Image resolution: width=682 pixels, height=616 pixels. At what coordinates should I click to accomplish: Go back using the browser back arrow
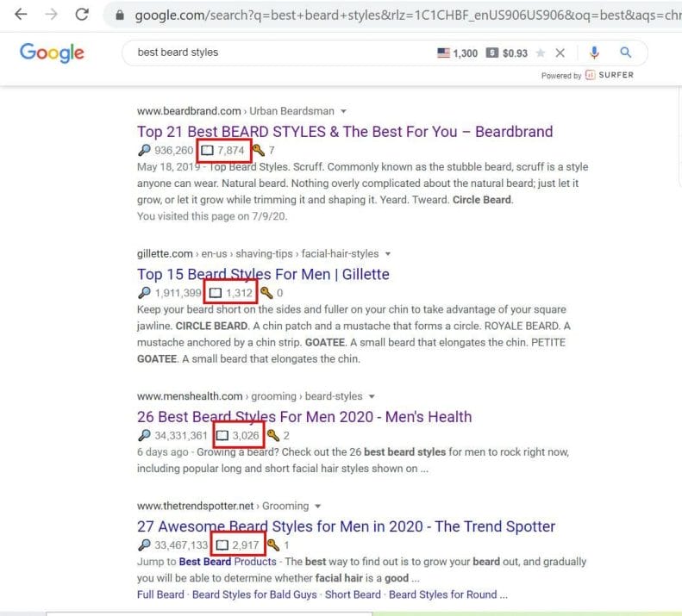[21, 15]
